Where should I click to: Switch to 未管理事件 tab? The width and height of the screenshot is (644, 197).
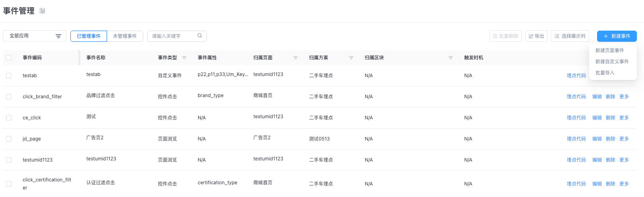125,36
